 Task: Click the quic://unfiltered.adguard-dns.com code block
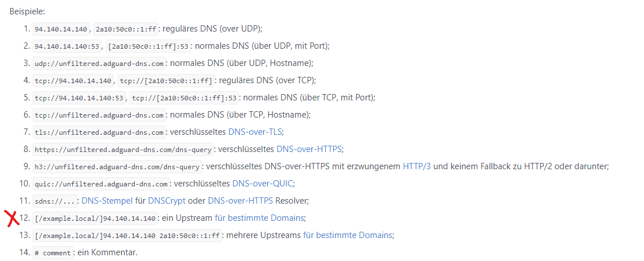click(101, 184)
